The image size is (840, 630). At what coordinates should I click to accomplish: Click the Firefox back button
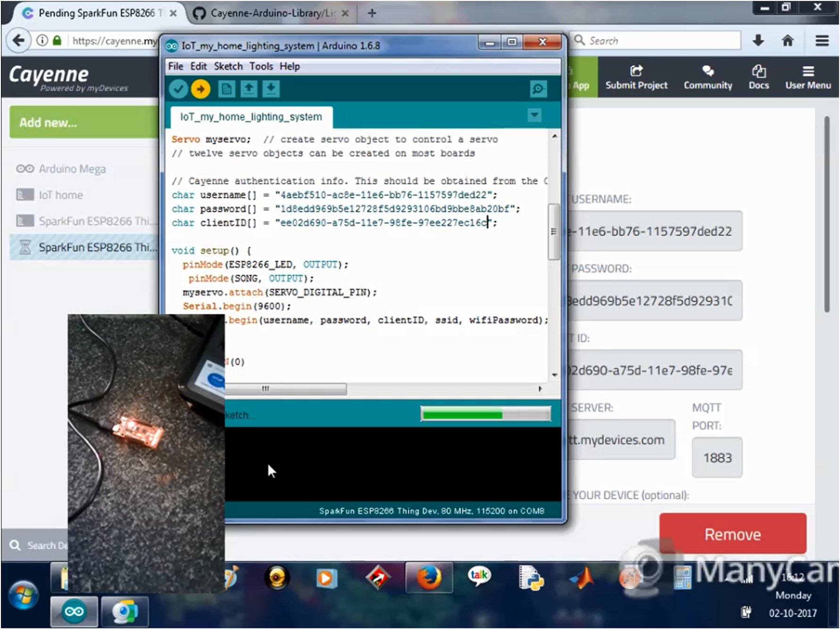click(x=18, y=41)
